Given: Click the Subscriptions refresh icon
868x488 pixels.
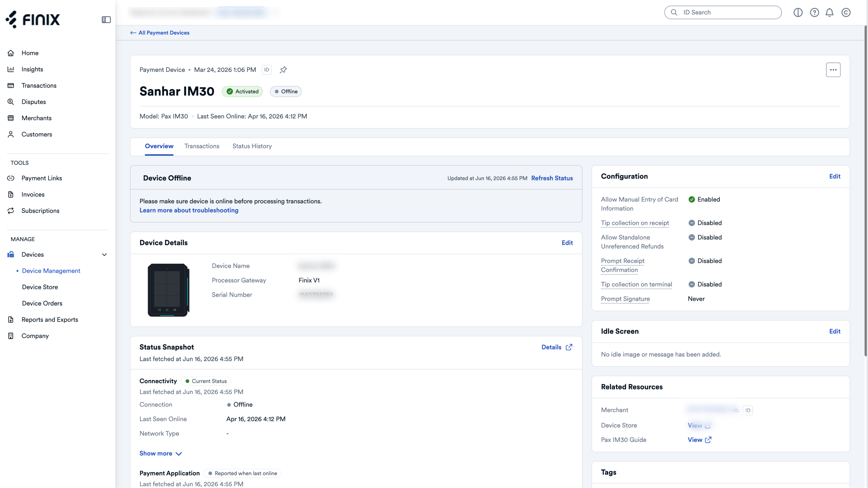Looking at the screenshot, I should [11, 211].
